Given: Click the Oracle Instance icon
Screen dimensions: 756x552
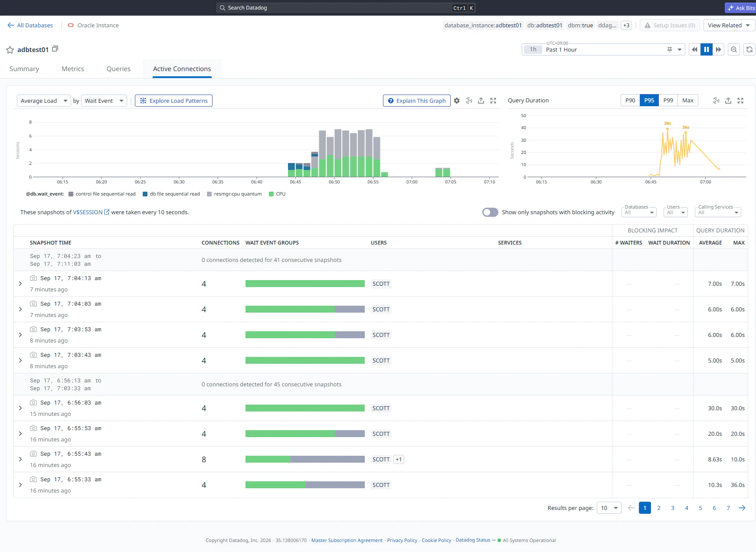Looking at the screenshot, I should click(71, 25).
